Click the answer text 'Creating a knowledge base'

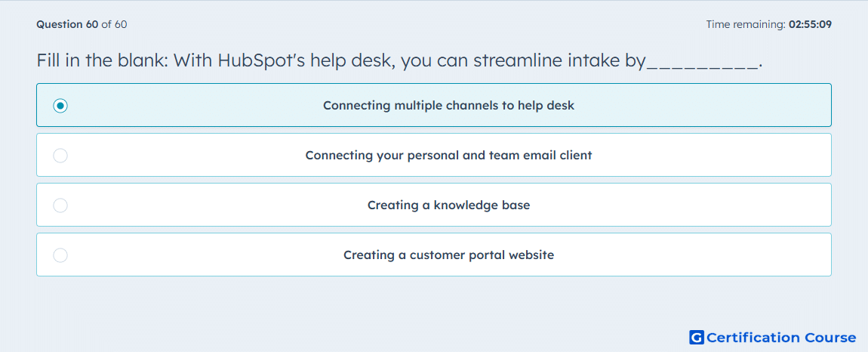click(x=449, y=205)
